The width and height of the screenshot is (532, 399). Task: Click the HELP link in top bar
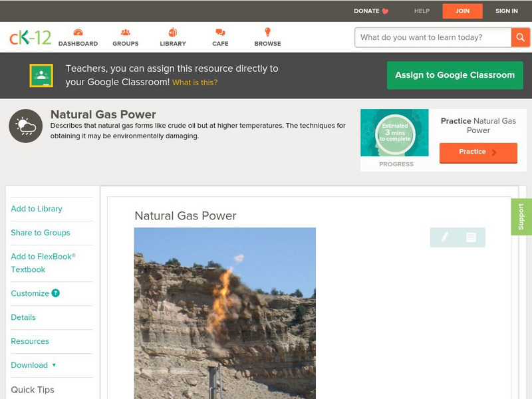422,11
